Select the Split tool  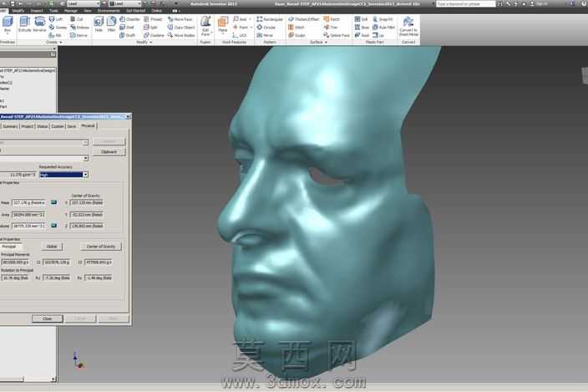(x=150, y=28)
